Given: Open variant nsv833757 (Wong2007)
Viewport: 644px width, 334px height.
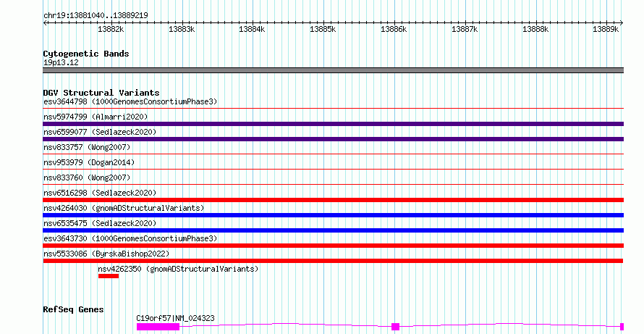Looking at the screenshot, I should pos(87,147).
